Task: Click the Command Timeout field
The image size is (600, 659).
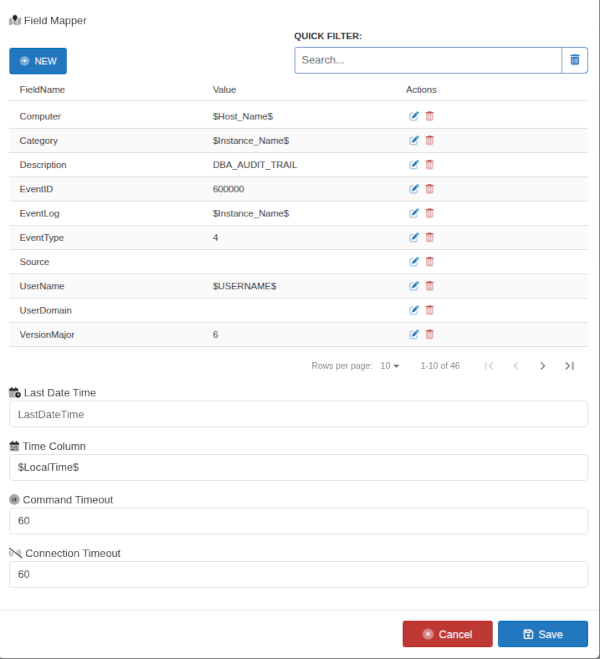Action: click(x=298, y=521)
